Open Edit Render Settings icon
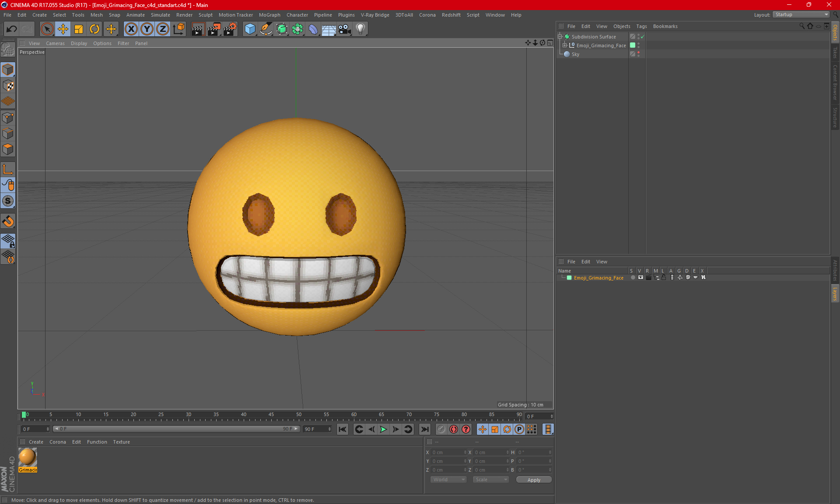The image size is (840, 504). pos(230,29)
